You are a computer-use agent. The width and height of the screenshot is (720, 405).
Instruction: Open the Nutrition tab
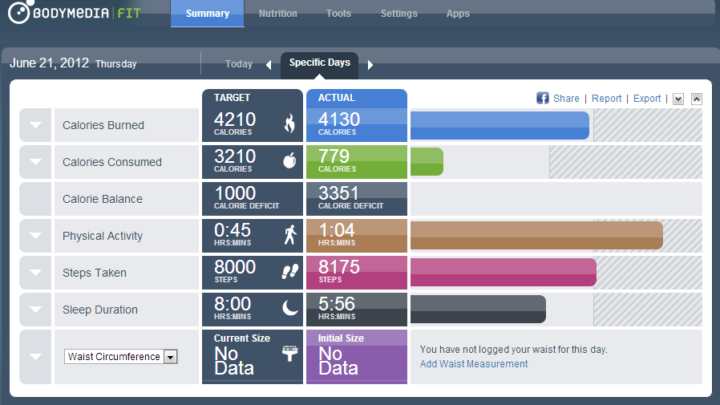[x=278, y=13]
